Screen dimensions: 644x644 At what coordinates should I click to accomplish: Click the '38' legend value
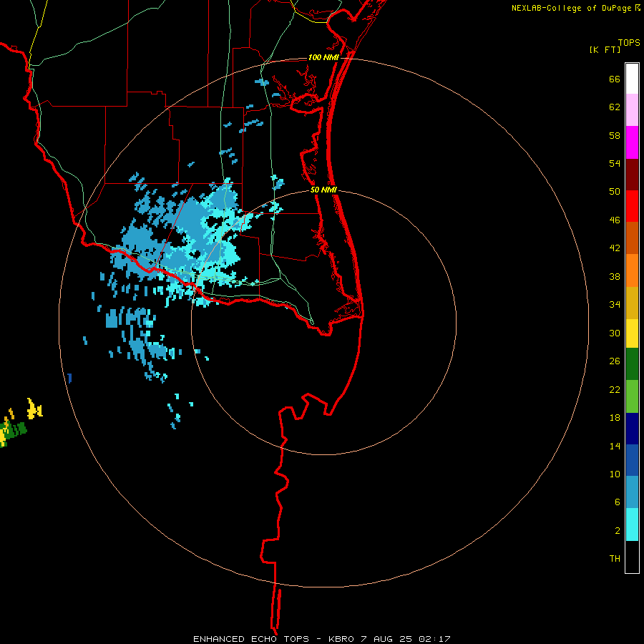coord(615,277)
